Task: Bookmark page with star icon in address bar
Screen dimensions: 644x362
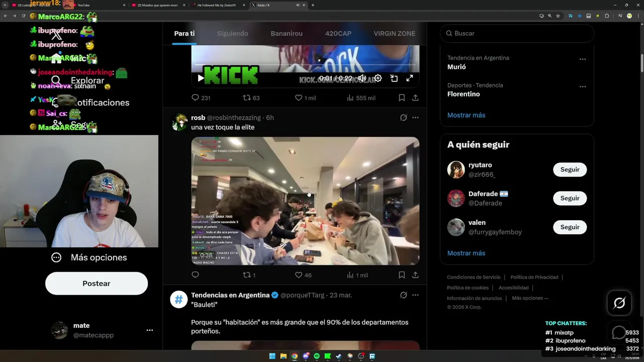Action: coord(558,16)
